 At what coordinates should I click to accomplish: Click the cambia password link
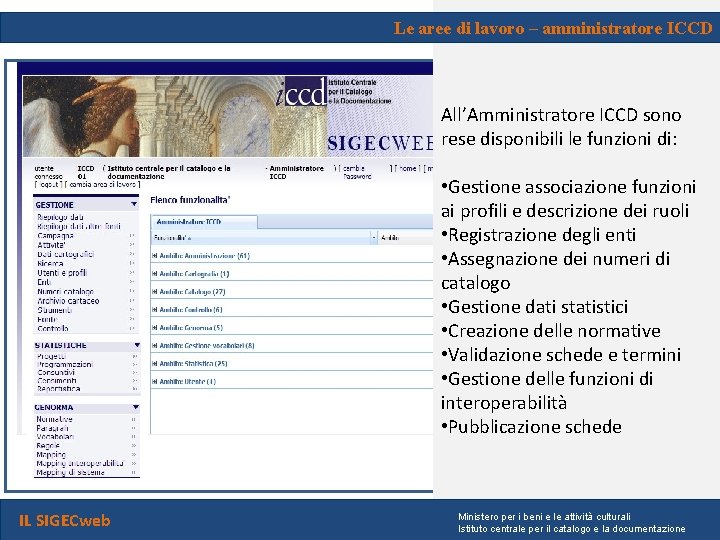click(355, 172)
